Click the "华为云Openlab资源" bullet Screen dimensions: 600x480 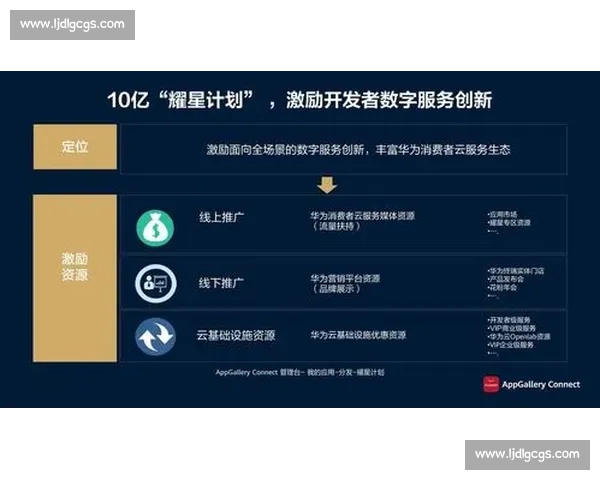pos(519,336)
